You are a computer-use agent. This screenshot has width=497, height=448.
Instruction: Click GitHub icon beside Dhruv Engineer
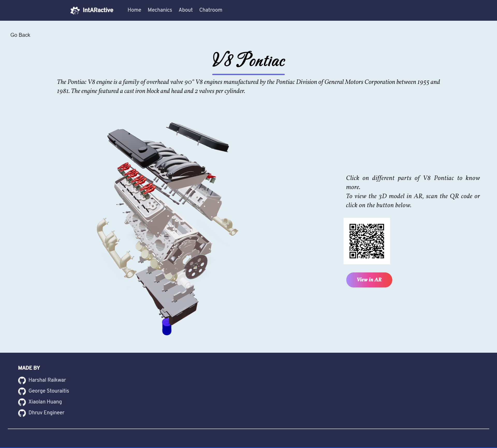click(22, 413)
